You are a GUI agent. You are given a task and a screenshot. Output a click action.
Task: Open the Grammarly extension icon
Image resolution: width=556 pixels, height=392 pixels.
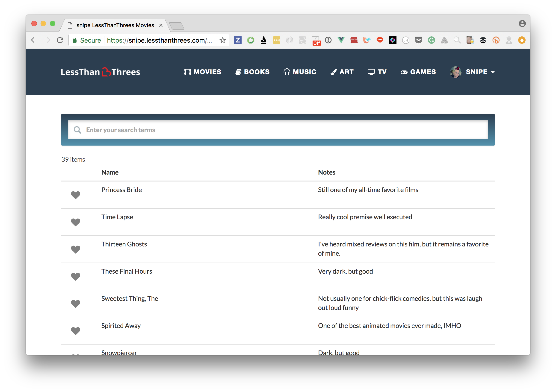(x=431, y=40)
